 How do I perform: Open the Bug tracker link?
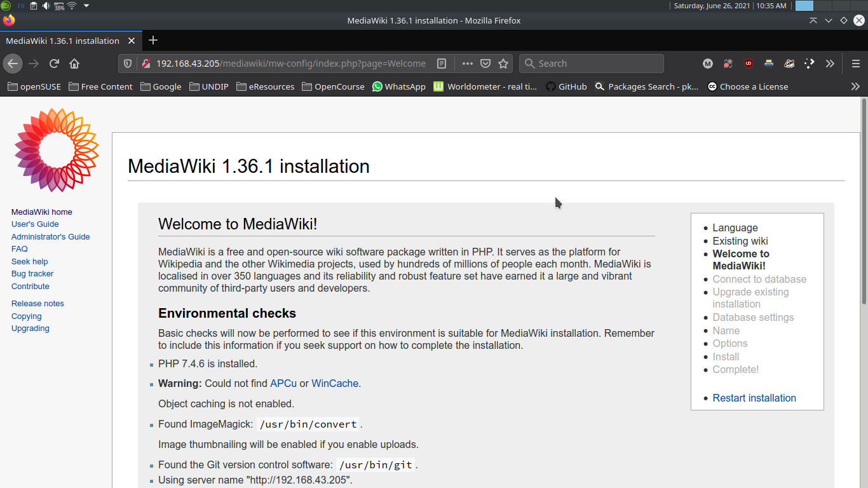click(32, 274)
